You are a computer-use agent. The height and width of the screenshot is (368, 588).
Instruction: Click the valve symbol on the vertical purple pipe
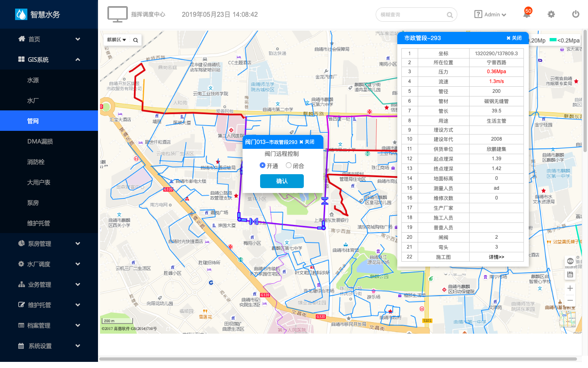(325, 201)
